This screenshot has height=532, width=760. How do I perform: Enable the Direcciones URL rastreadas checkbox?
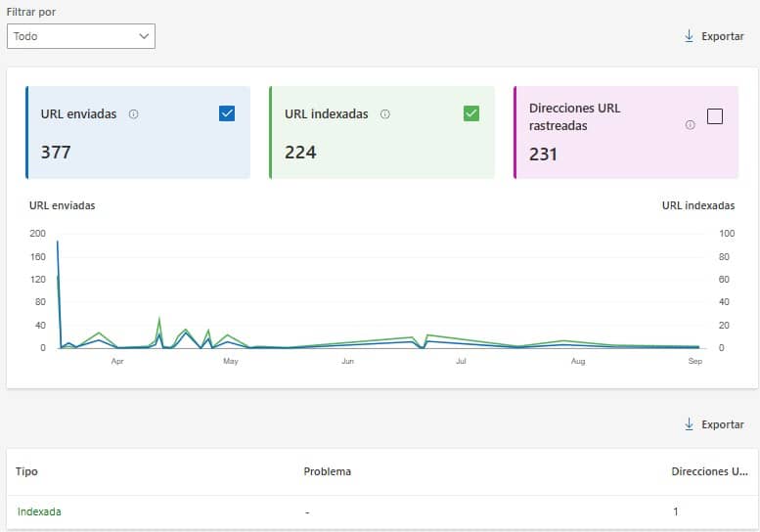(x=715, y=116)
